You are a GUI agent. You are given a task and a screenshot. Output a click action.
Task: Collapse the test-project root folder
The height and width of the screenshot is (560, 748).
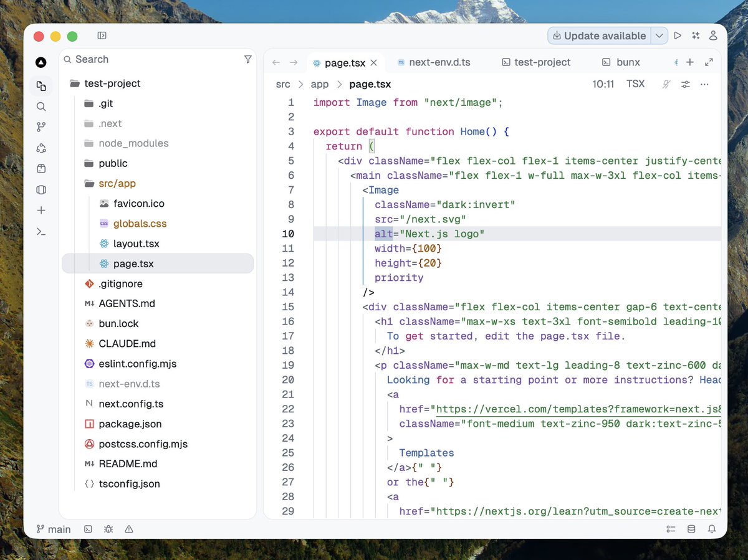(x=158, y=83)
